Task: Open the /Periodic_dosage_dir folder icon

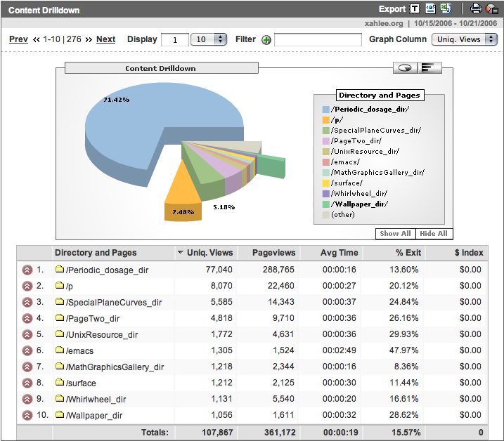Action: coord(60,270)
